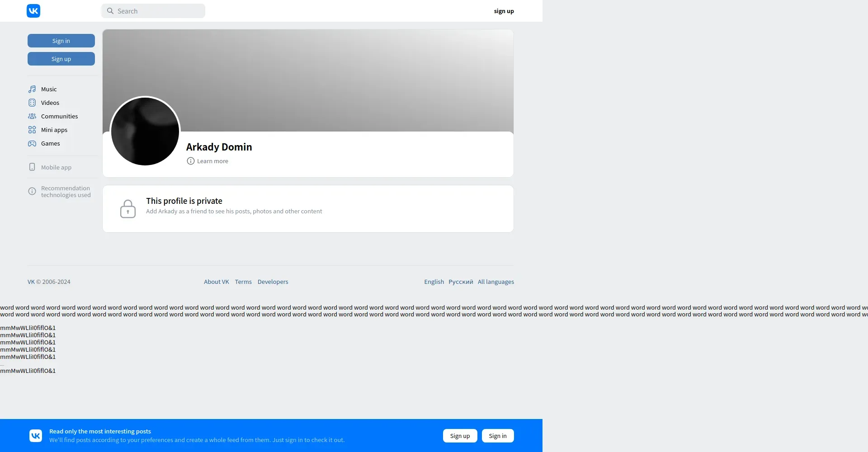
Task: Click the 'Add Arkady as a friend' text
Action: coord(234,211)
